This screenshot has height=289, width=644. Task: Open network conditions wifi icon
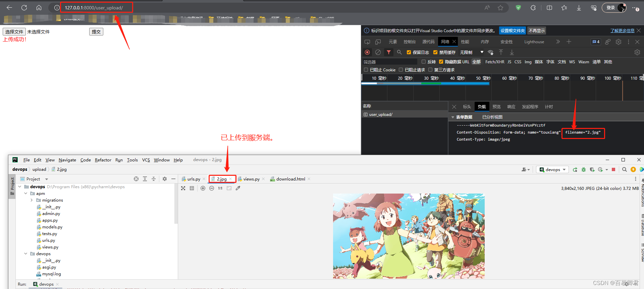click(x=490, y=52)
